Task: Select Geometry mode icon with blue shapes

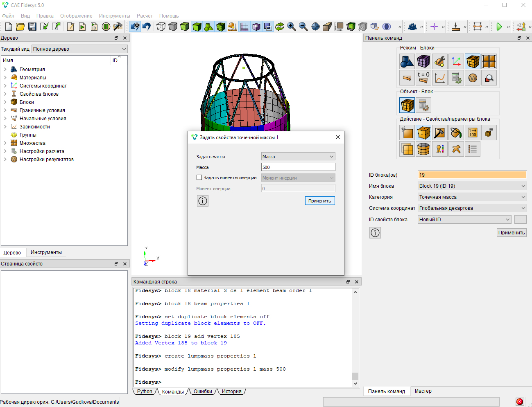Action: click(407, 61)
